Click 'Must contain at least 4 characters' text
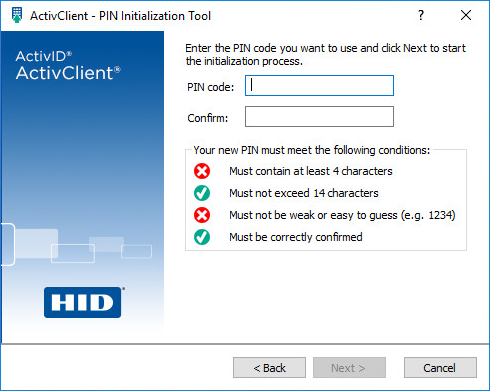Screen dimensions: 490x391 pyautogui.click(x=311, y=171)
